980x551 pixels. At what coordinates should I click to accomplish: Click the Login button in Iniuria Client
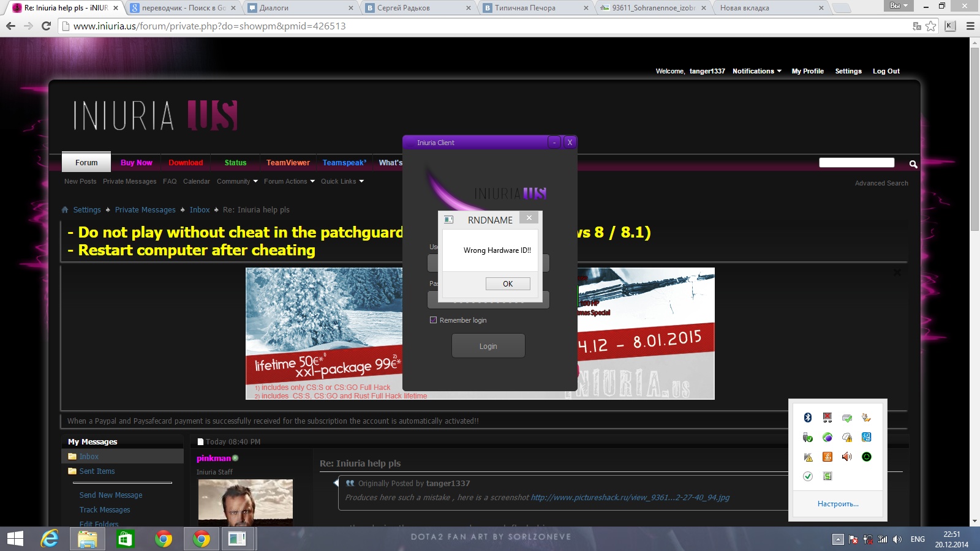[488, 346]
